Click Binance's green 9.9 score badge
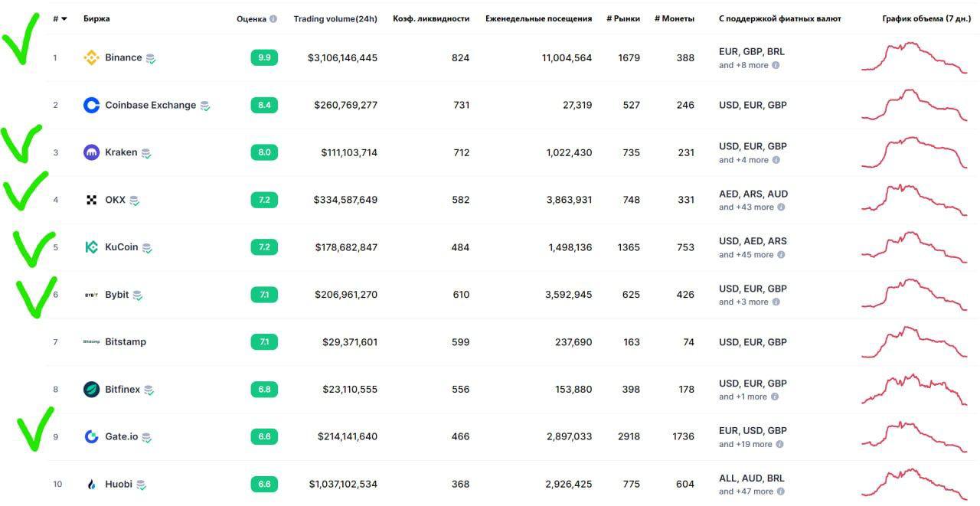The height and width of the screenshot is (506, 980). 264,57
